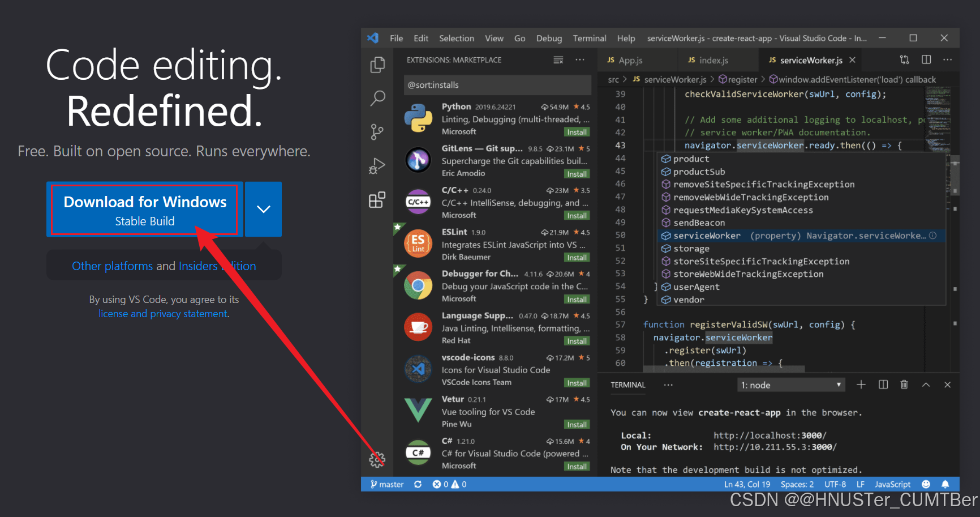Close the serviceWorker.js tab

(x=852, y=60)
